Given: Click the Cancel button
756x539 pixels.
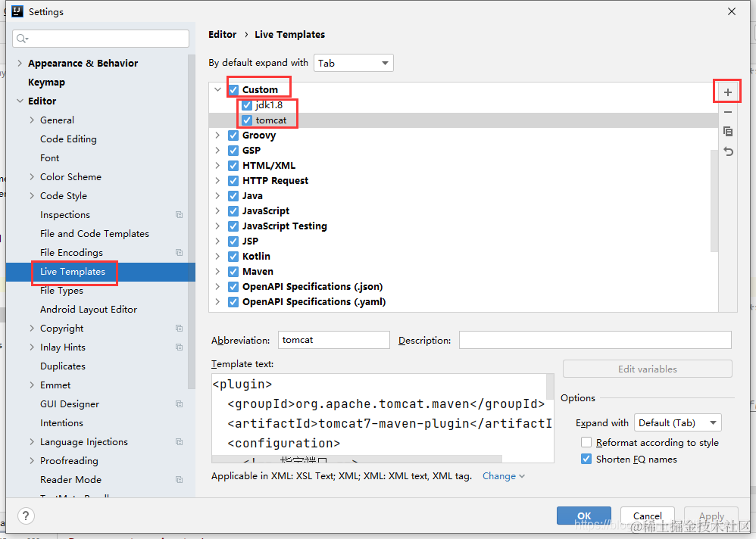Looking at the screenshot, I should 647,516.
